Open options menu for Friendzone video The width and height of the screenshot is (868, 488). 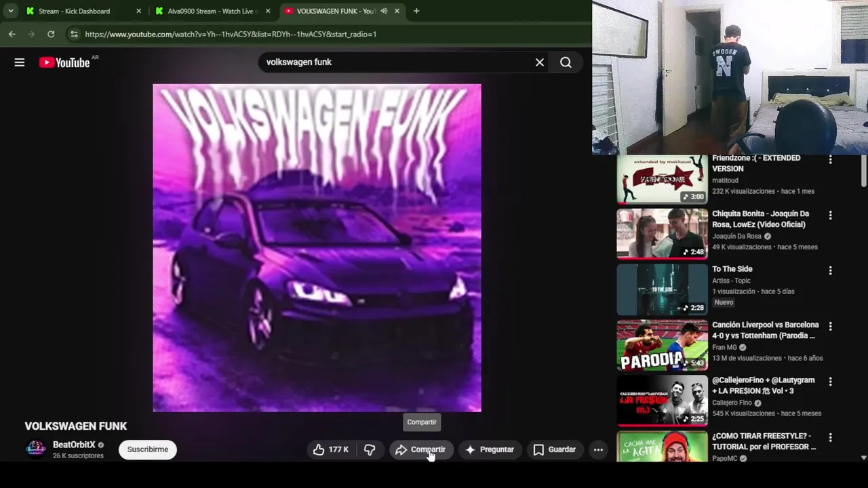(x=830, y=159)
